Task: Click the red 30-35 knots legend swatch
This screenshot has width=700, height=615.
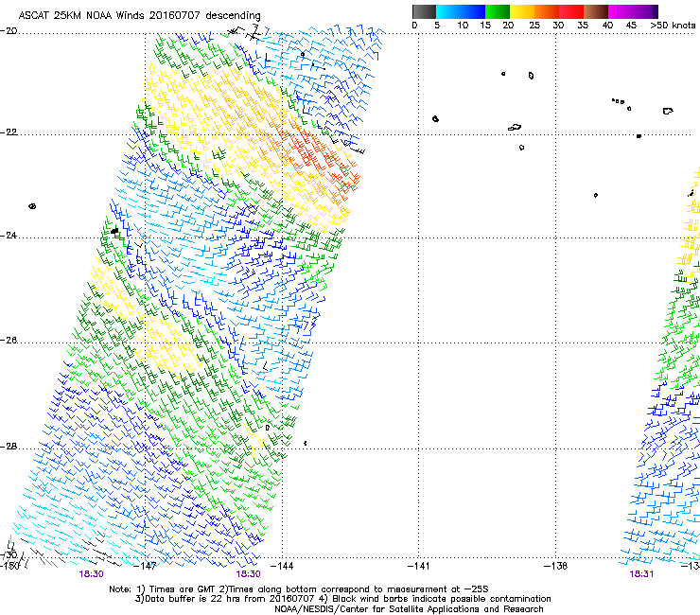Action: 571,11
